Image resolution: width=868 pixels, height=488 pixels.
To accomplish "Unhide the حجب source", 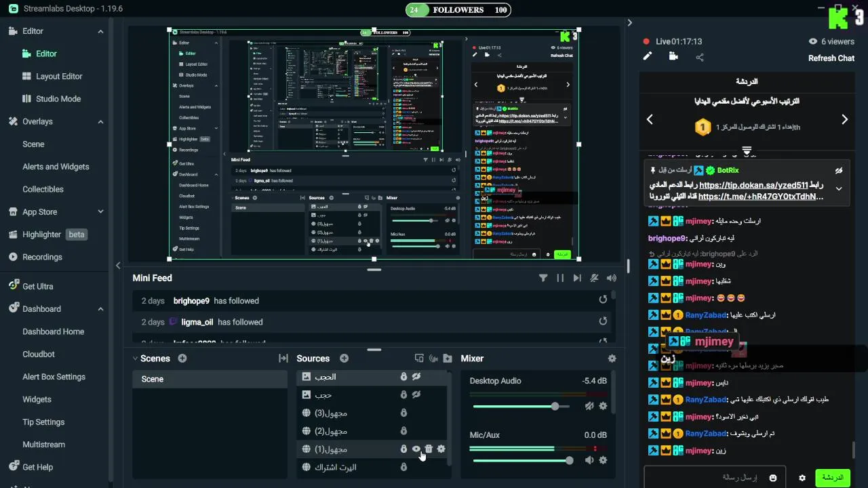I will coord(416,394).
